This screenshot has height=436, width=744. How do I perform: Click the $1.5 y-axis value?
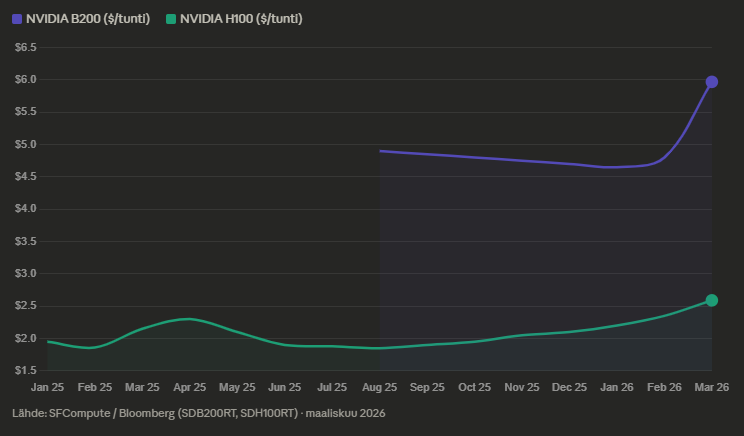[26, 370]
